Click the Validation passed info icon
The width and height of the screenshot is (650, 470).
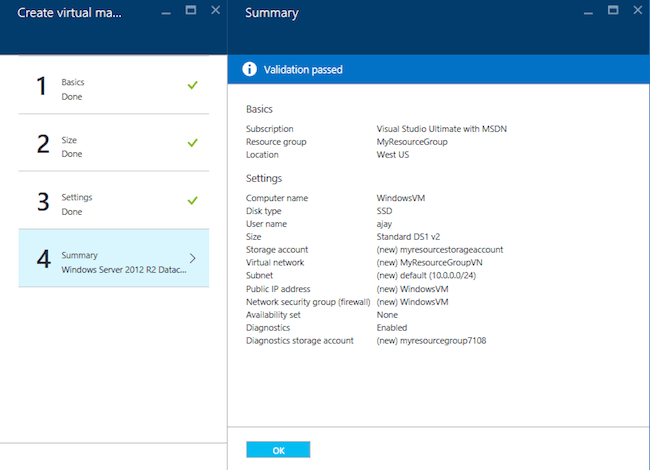252,70
